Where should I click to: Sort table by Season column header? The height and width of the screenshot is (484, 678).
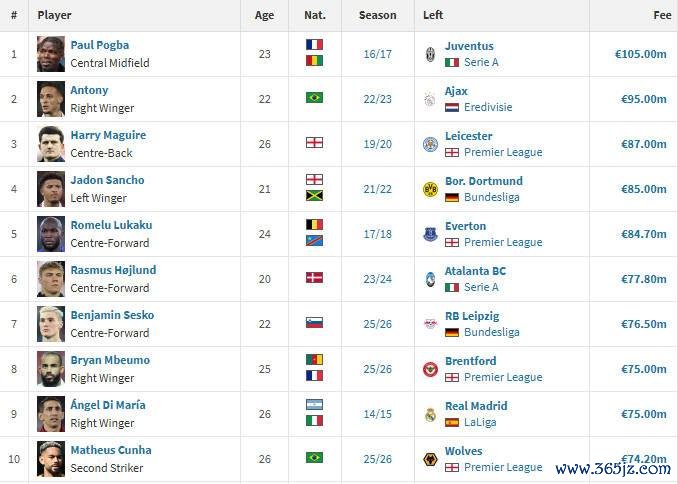[378, 15]
